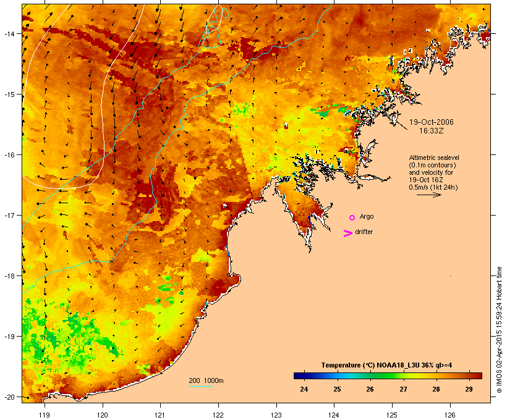
Task: Click the IMOS copyright timestamp vertical text
Action: click(499, 330)
